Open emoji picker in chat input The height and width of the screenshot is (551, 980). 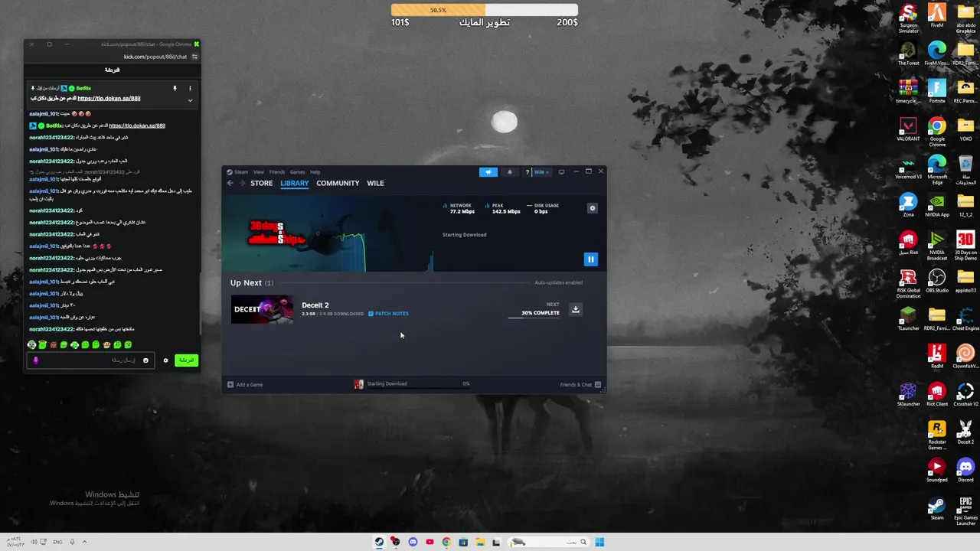pyautogui.click(x=145, y=360)
